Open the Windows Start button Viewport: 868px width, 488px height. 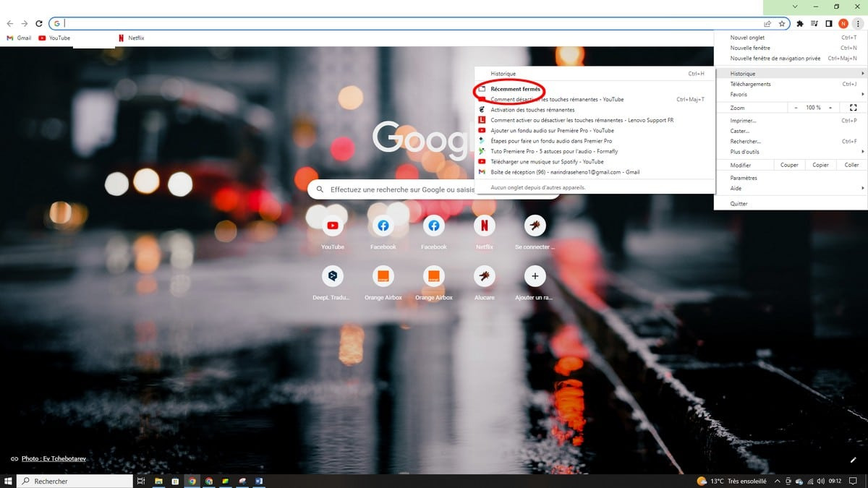pos(8,481)
